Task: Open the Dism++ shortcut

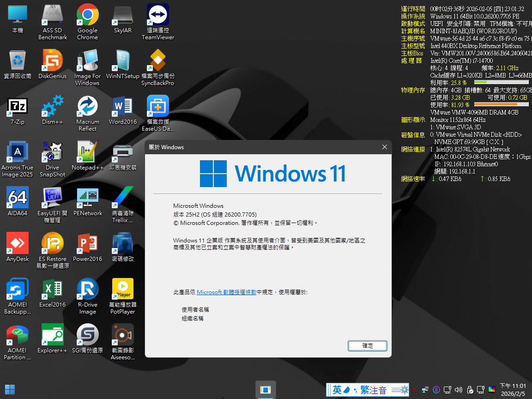Action: tap(52, 107)
